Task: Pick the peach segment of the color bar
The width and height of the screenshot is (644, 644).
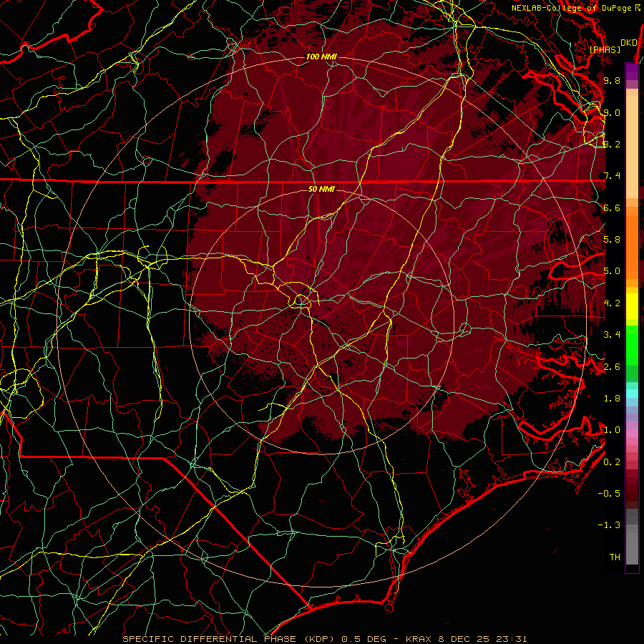Action: tap(632, 148)
